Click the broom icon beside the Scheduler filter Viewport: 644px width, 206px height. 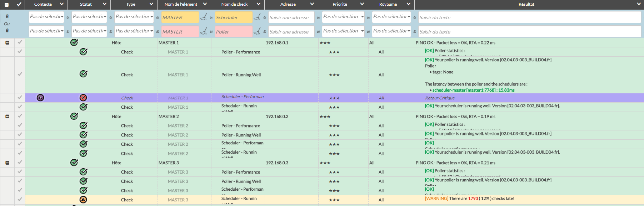point(257,17)
